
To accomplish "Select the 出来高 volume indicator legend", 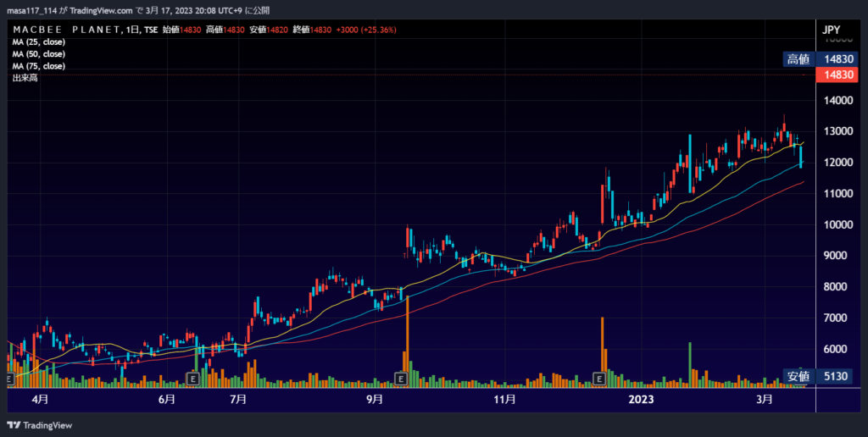I will coord(25,78).
